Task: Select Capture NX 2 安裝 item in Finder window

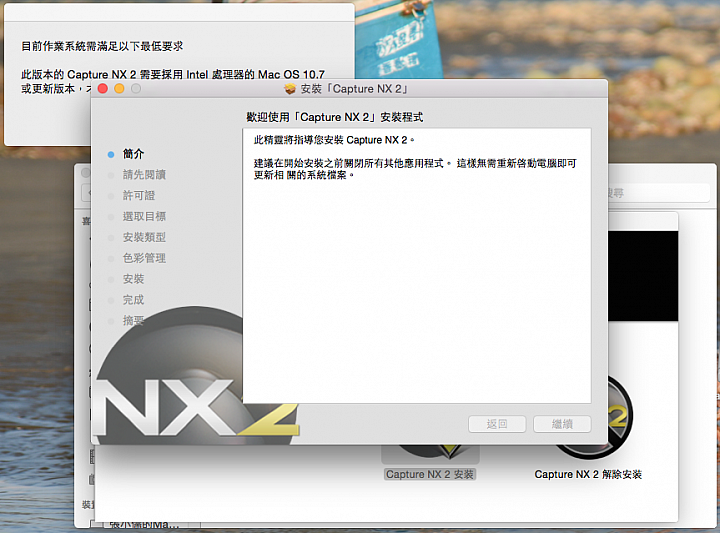Action: pos(430,474)
